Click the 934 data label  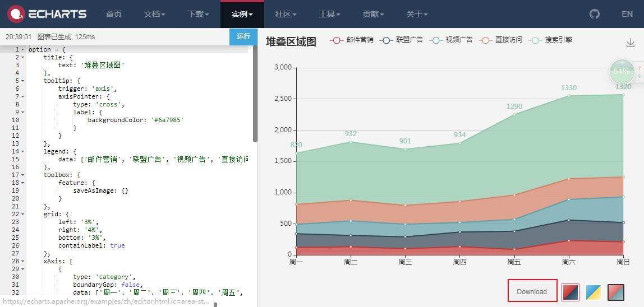point(459,135)
